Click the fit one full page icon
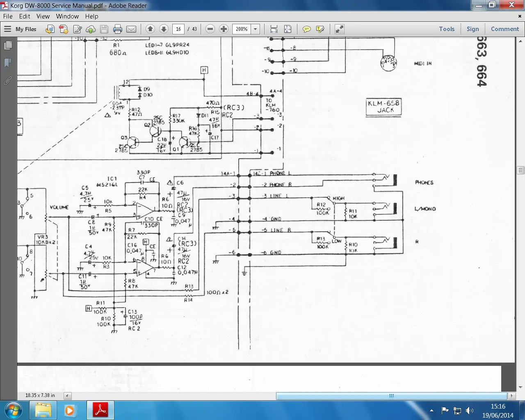The width and height of the screenshot is (525, 420). 288,29
